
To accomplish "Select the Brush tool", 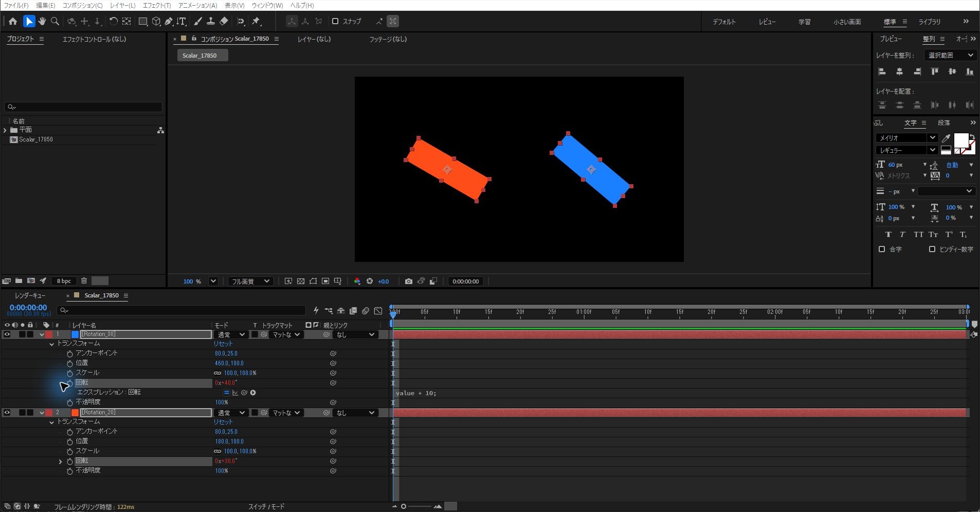I will point(198,22).
